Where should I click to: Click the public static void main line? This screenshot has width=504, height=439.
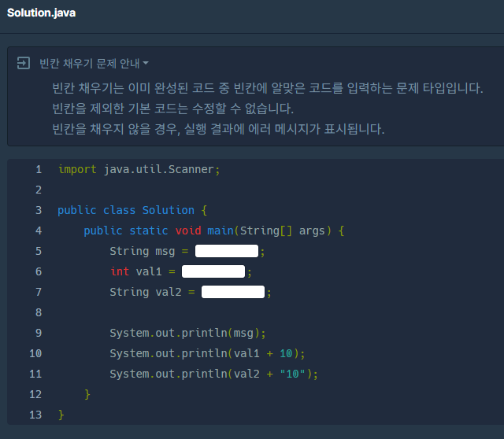213,231
